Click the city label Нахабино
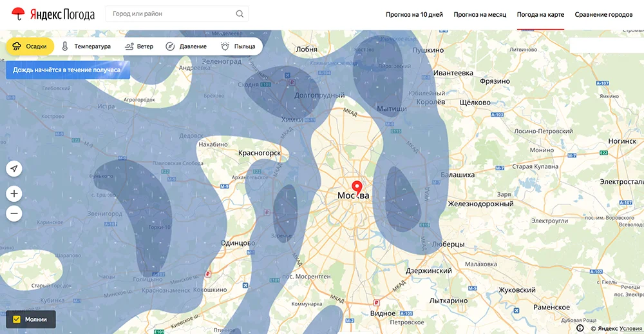This screenshot has height=334, width=644. click(x=213, y=144)
